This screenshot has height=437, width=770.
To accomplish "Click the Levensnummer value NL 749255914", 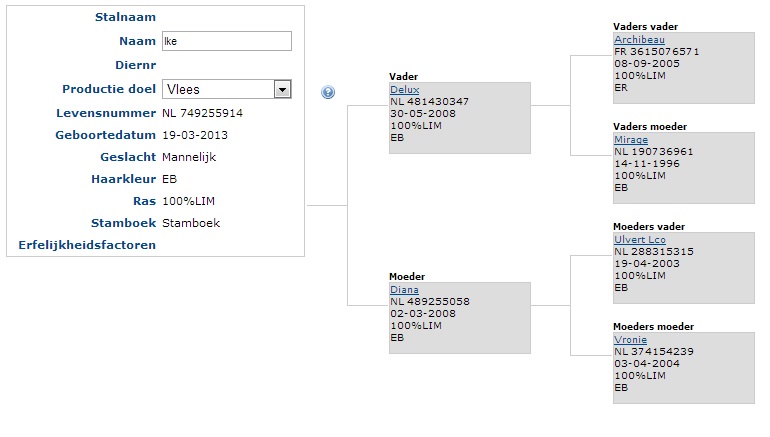I will pyautogui.click(x=202, y=113).
